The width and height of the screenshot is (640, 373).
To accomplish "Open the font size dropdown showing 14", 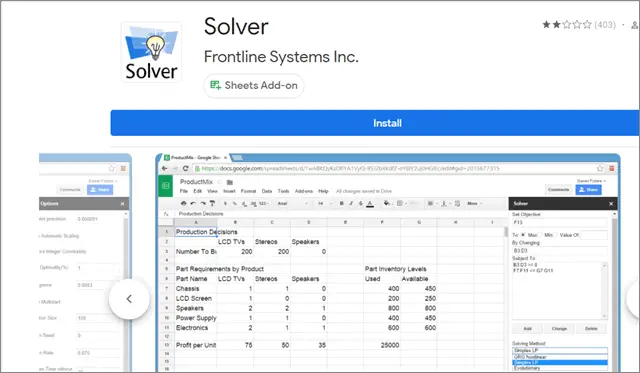I will coord(324,203).
